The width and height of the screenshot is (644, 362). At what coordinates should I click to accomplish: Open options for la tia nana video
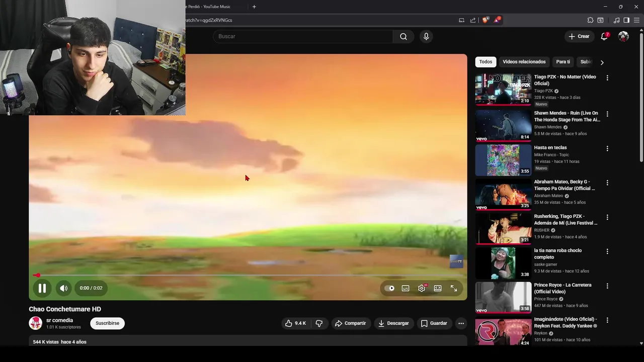pos(607,251)
